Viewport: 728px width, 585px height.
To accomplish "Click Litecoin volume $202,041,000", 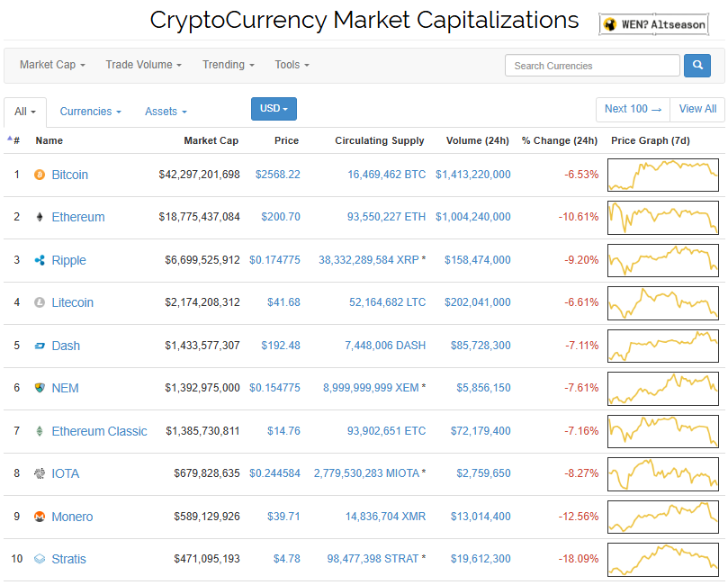I will click(x=477, y=302).
